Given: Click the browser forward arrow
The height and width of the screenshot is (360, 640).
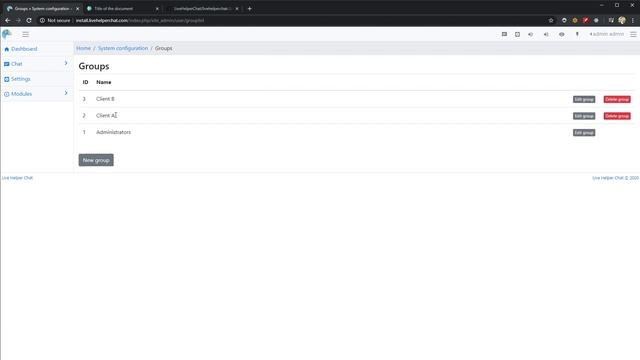Looking at the screenshot, I should [x=18, y=20].
